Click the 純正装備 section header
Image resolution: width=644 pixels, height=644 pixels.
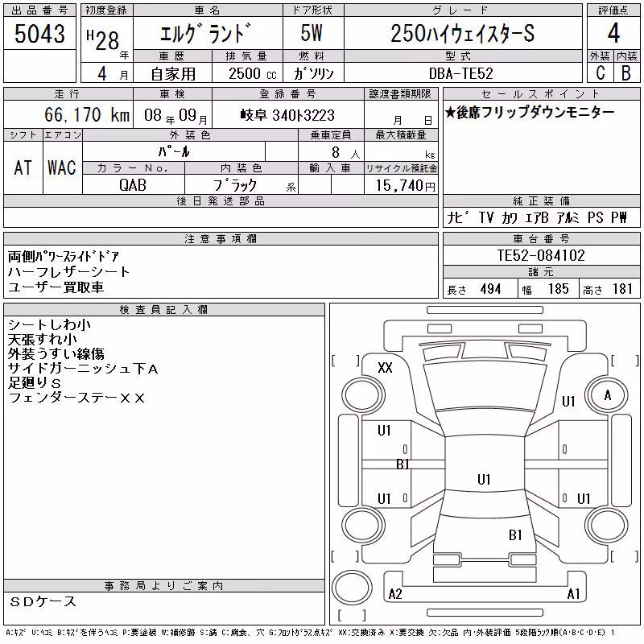coord(541,200)
